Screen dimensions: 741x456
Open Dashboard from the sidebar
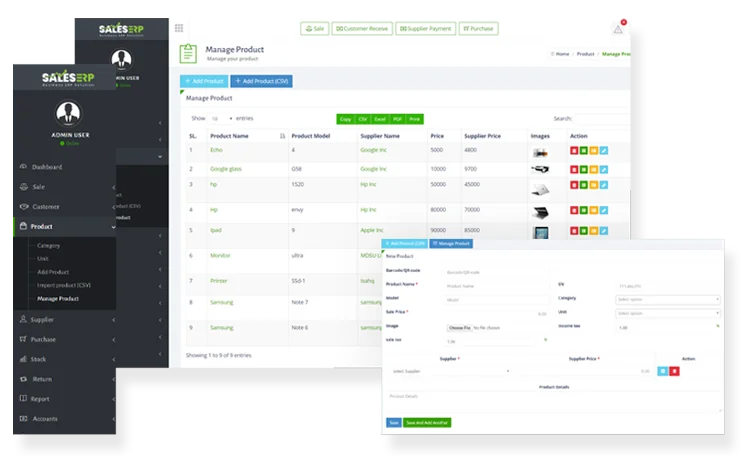click(46, 167)
